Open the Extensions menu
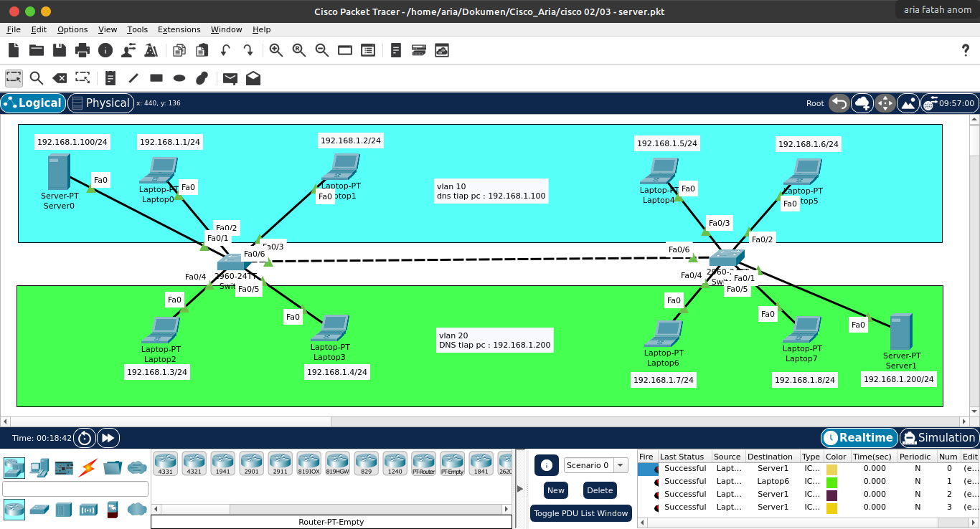This screenshot has height=529, width=980. pyautogui.click(x=179, y=29)
